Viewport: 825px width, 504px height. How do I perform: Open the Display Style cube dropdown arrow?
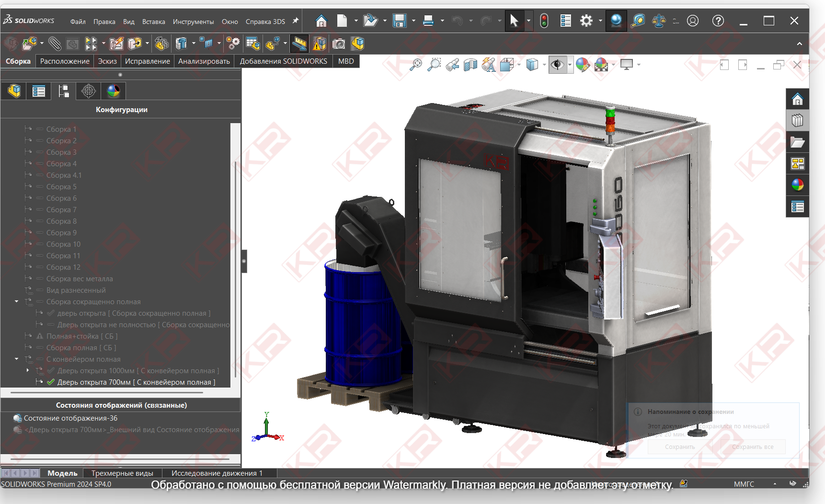pyautogui.click(x=544, y=65)
